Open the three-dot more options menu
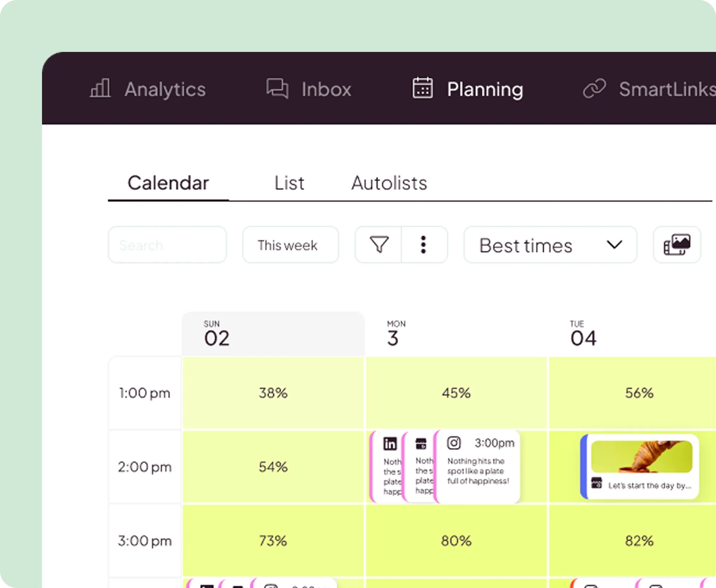 click(424, 245)
